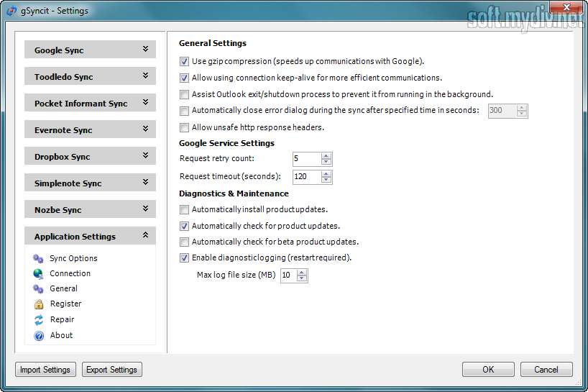Click the General gears icon

click(x=38, y=288)
